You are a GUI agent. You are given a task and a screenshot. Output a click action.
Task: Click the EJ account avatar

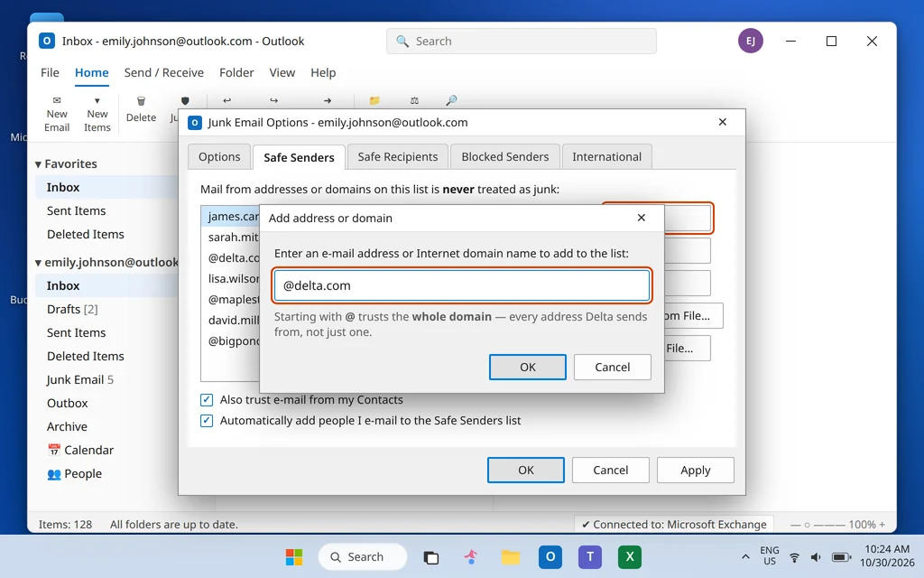pos(750,41)
